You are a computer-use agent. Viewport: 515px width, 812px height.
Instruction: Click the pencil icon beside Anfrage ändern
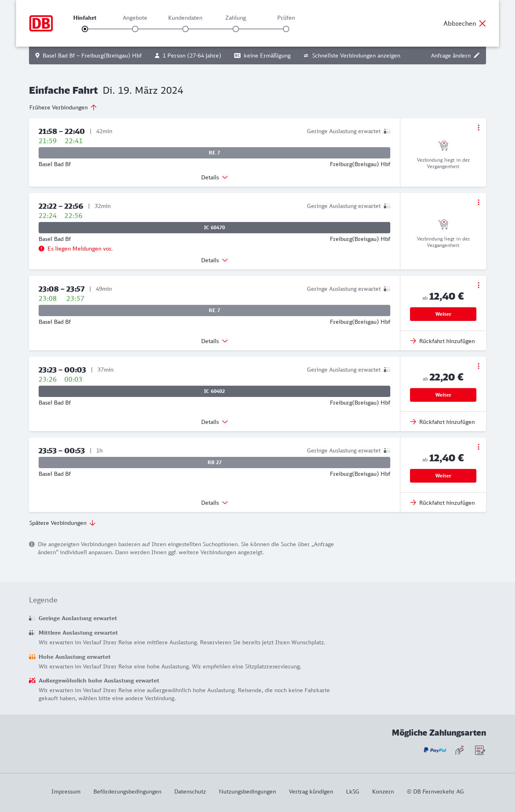coord(477,56)
